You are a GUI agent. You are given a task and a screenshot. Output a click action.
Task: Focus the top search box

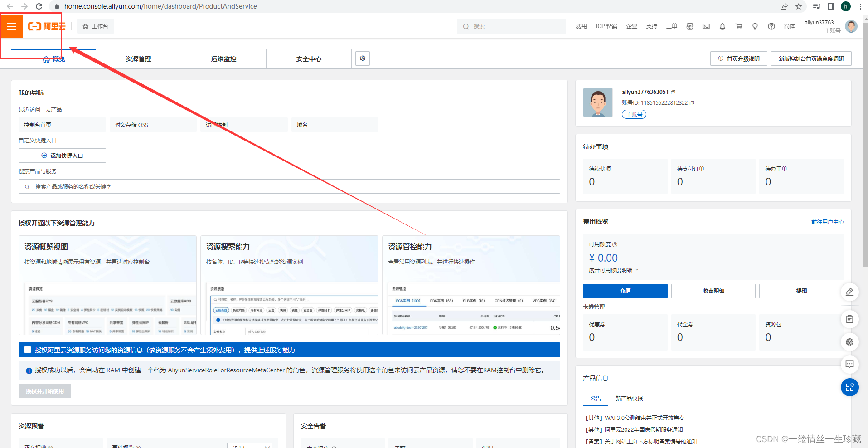coord(512,26)
